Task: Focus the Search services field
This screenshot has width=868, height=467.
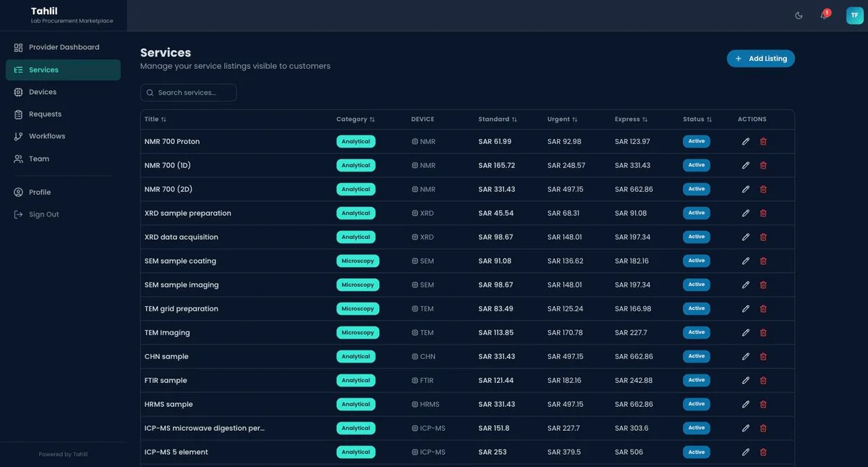Action: [x=188, y=93]
